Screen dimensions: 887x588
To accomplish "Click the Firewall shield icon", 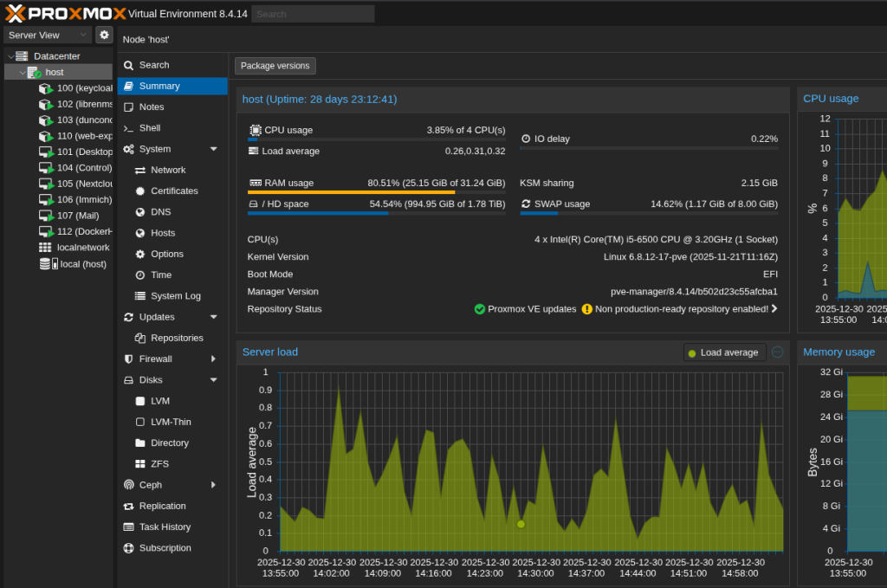I will tap(128, 359).
